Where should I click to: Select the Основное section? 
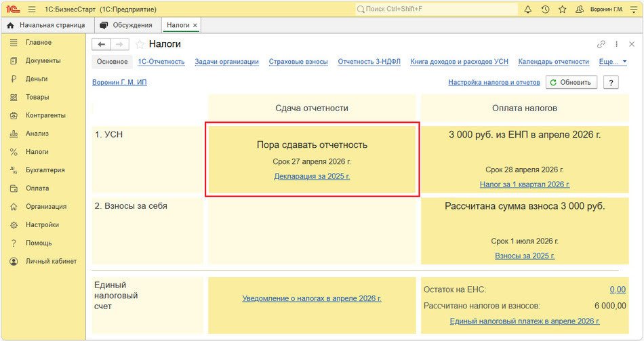click(112, 62)
